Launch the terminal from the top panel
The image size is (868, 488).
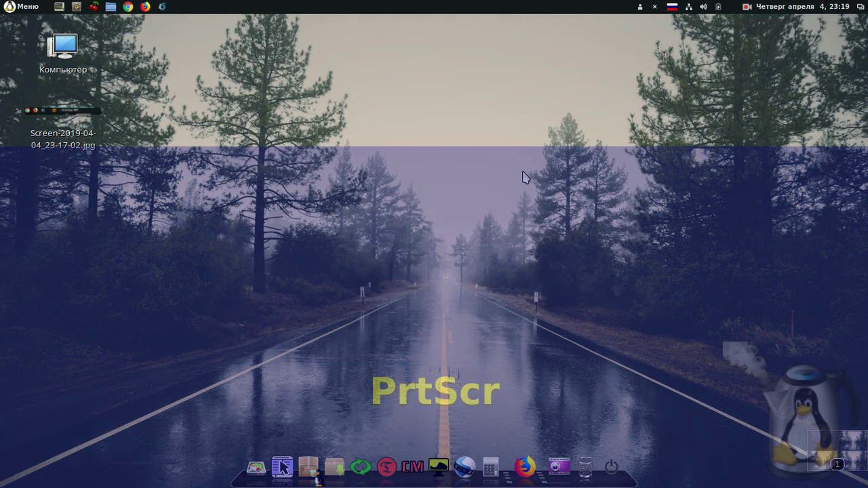point(59,7)
